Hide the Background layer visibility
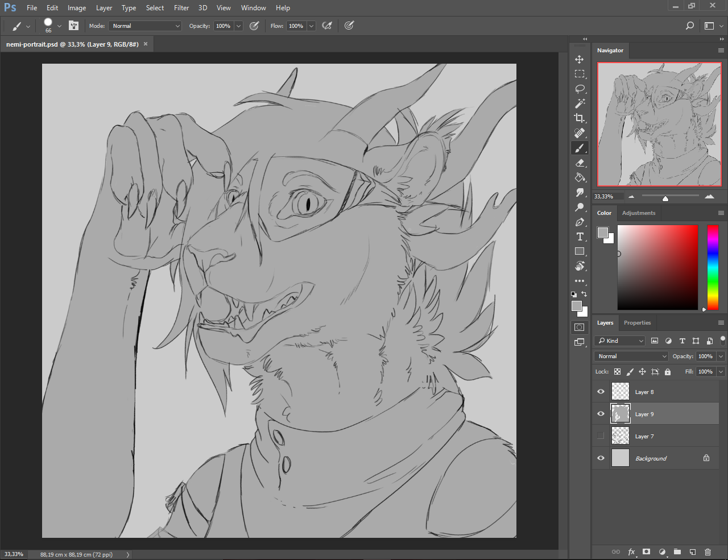 click(601, 458)
